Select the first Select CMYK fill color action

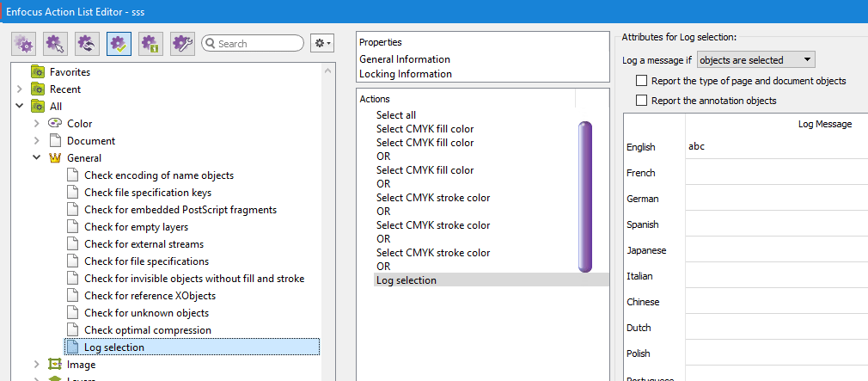pos(425,129)
